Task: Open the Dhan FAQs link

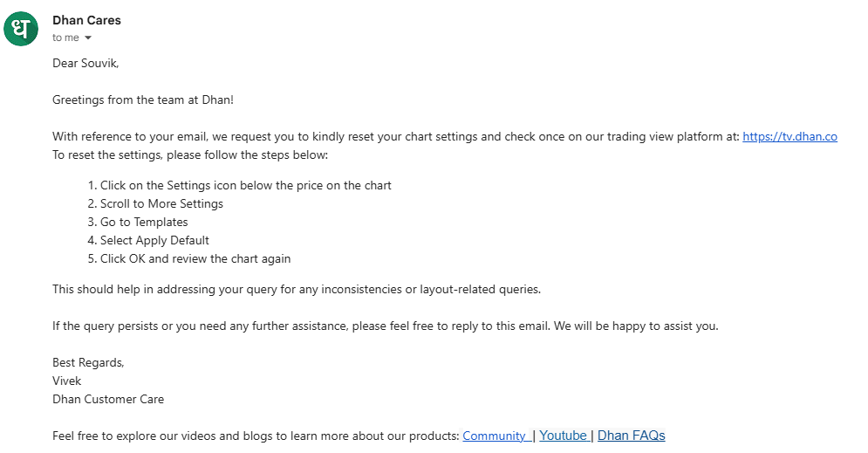Action: click(631, 436)
